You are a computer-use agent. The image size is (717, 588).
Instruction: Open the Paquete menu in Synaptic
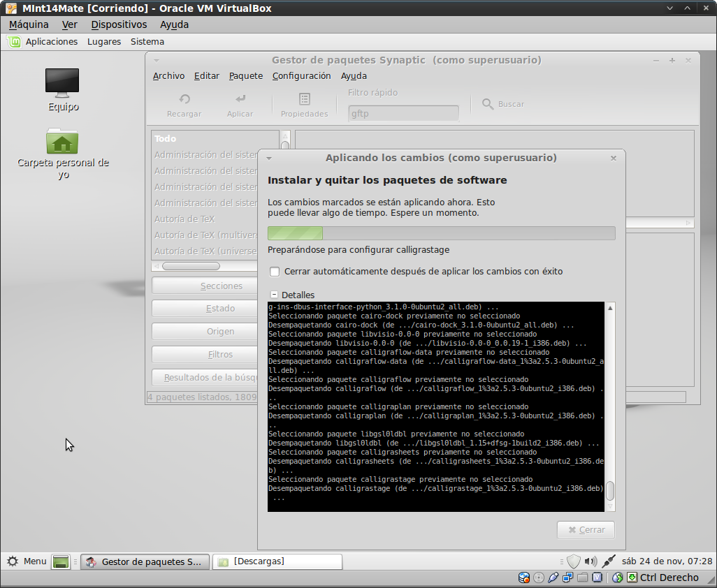(x=246, y=76)
